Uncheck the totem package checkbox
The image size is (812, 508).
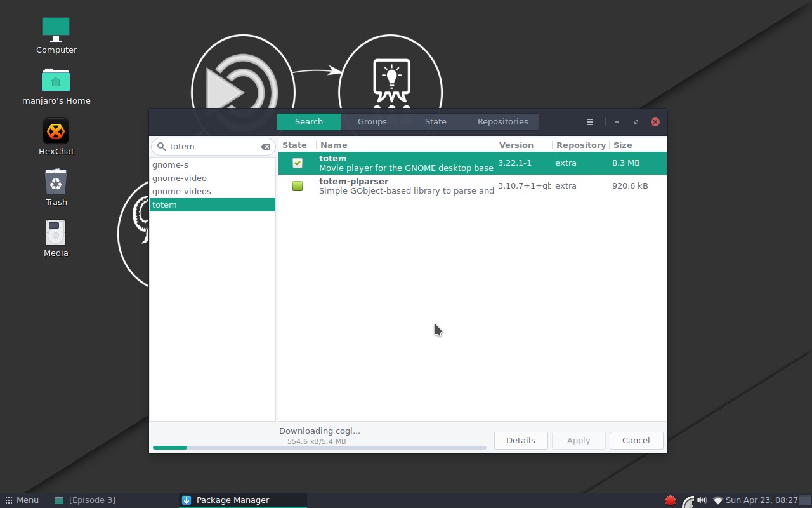(297, 163)
